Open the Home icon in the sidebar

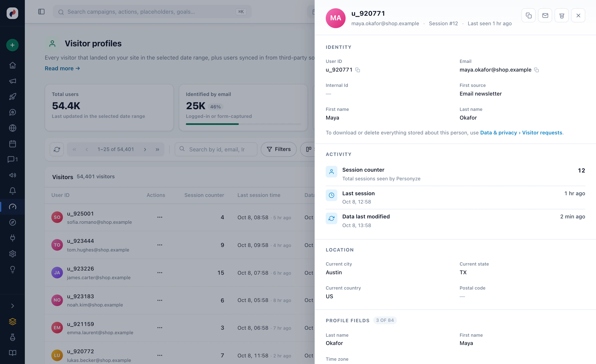point(12,65)
